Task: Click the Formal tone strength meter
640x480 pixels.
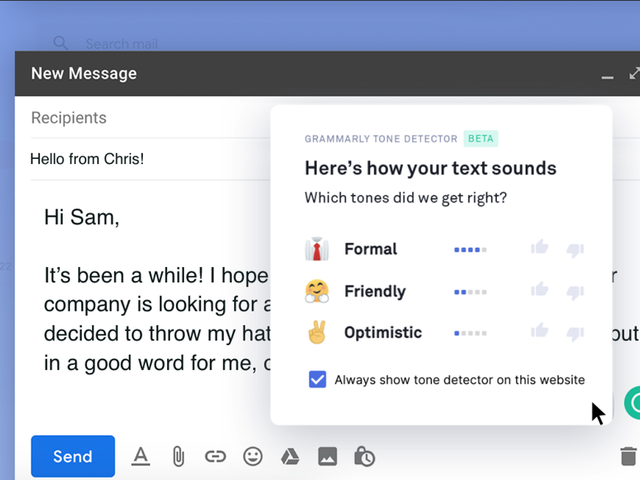Action: [470, 250]
